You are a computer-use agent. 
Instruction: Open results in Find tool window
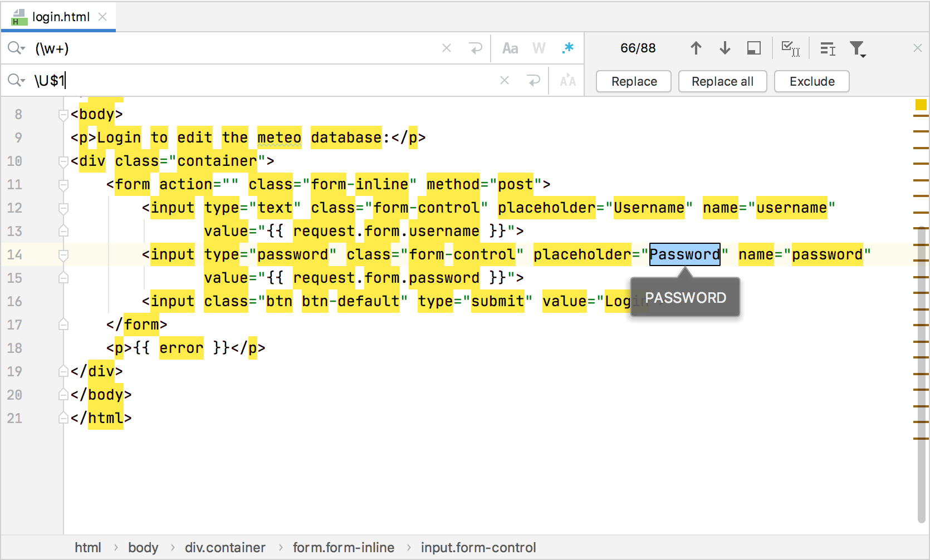(x=753, y=48)
